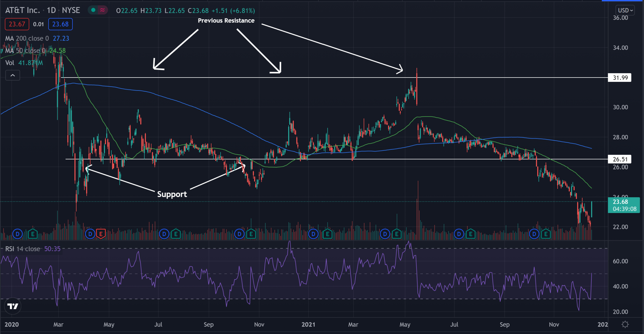Click the RSI 60.00 scale label

pos(620,261)
